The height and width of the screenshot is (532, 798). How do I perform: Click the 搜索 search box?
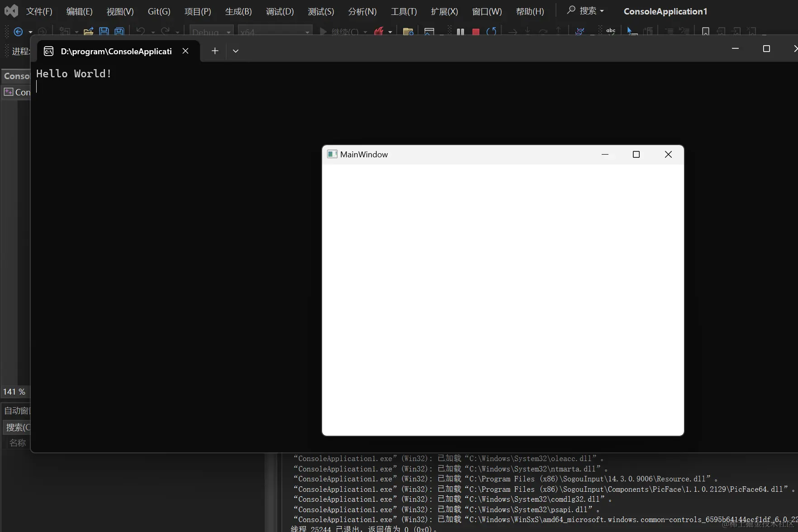pyautogui.click(x=586, y=10)
